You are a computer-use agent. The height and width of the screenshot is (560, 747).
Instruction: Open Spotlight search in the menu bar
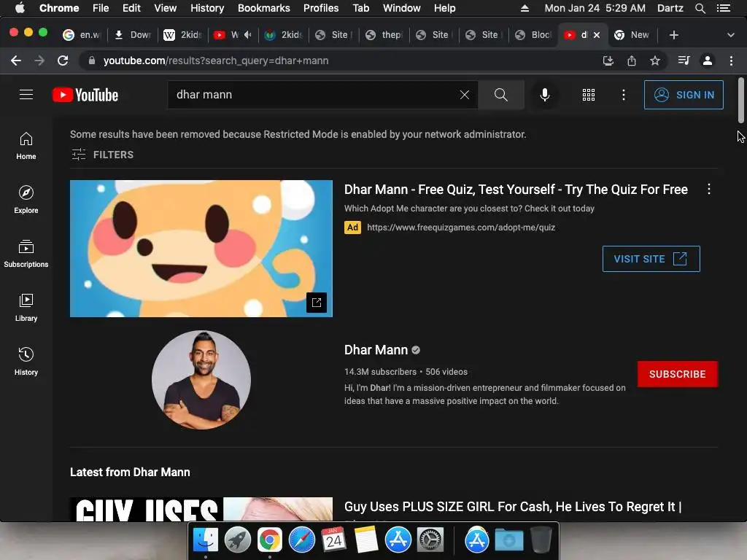(700, 8)
